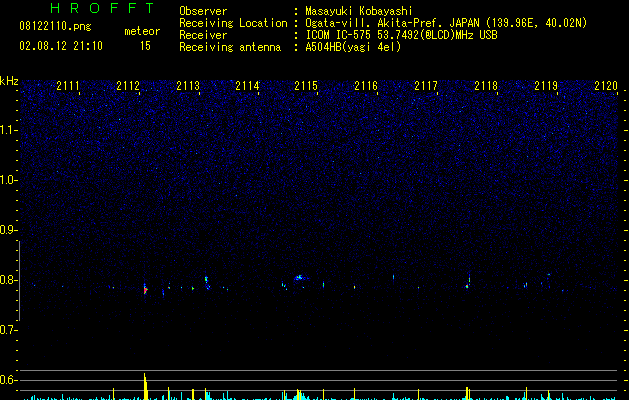The height and width of the screenshot is (400, 629).
Task: Click the 1.1 kHz frequency label
Action: [x=9, y=130]
